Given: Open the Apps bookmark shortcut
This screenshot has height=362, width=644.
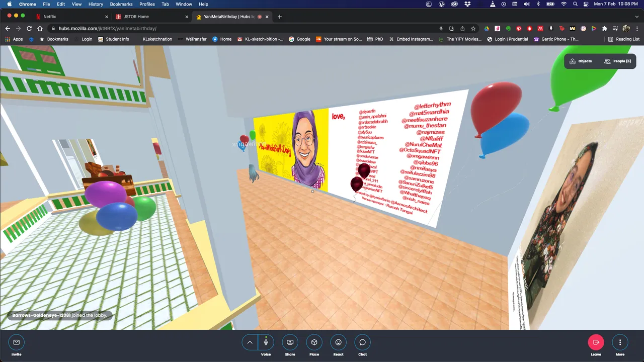Looking at the screenshot, I should pyautogui.click(x=14, y=39).
